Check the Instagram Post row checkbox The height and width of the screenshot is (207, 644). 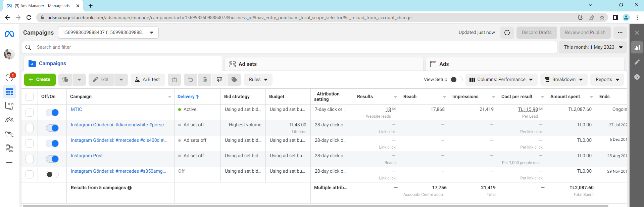coord(30,159)
